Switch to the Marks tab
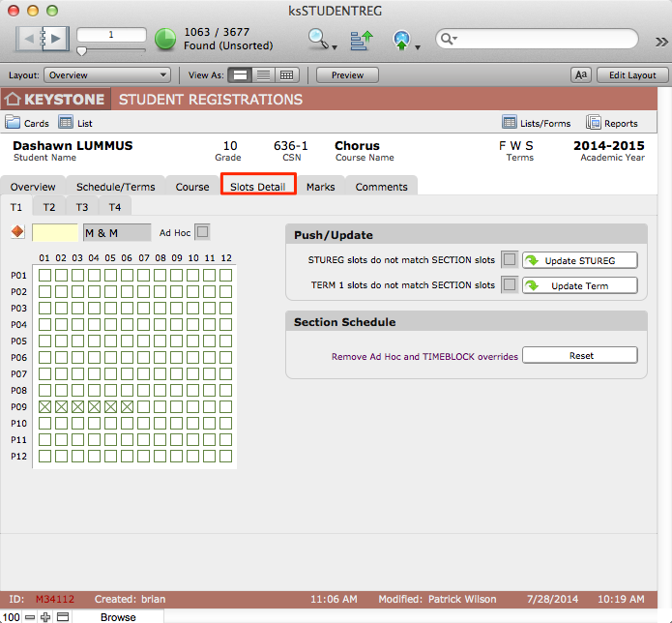This screenshot has width=672, height=623. tap(320, 187)
